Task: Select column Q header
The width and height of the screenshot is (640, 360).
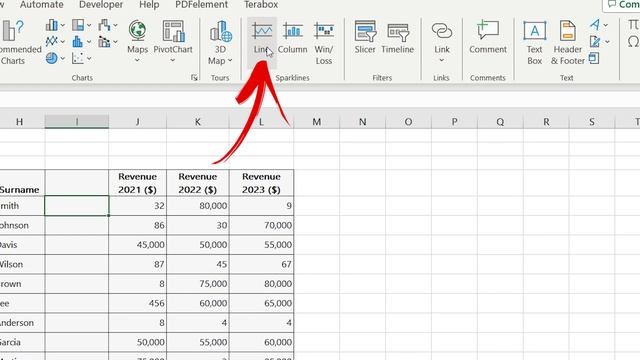Action: (500, 122)
